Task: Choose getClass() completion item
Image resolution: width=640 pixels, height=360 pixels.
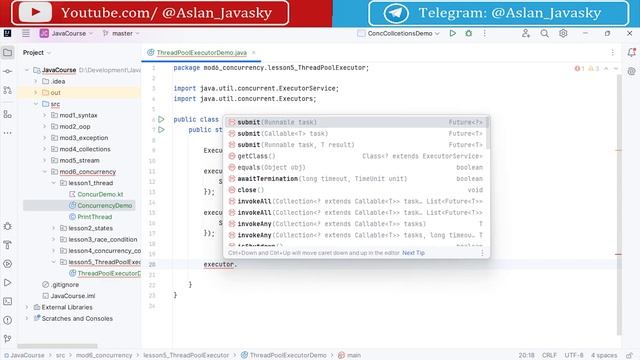Action: pyautogui.click(x=355, y=156)
